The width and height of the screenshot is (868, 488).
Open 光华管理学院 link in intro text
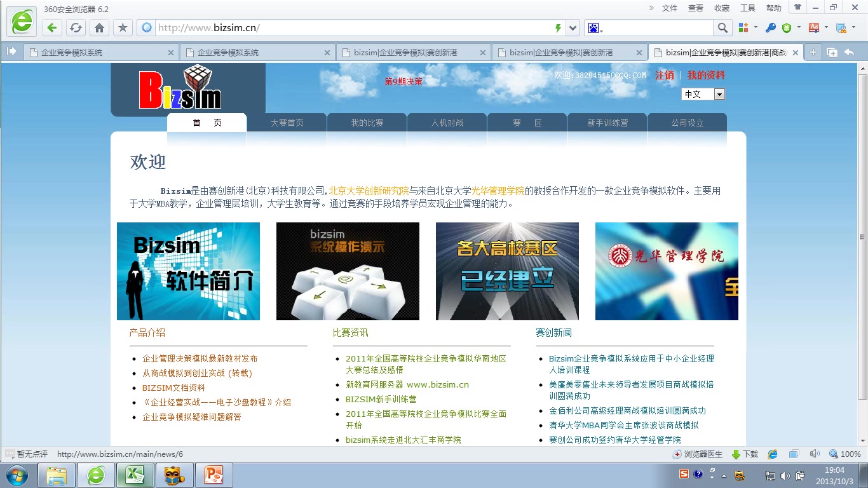(498, 191)
